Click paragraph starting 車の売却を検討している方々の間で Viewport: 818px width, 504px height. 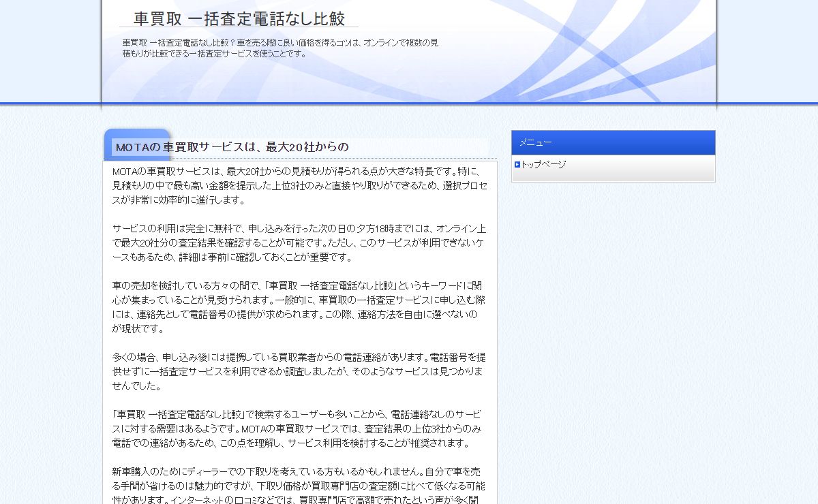[x=299, y=306]
